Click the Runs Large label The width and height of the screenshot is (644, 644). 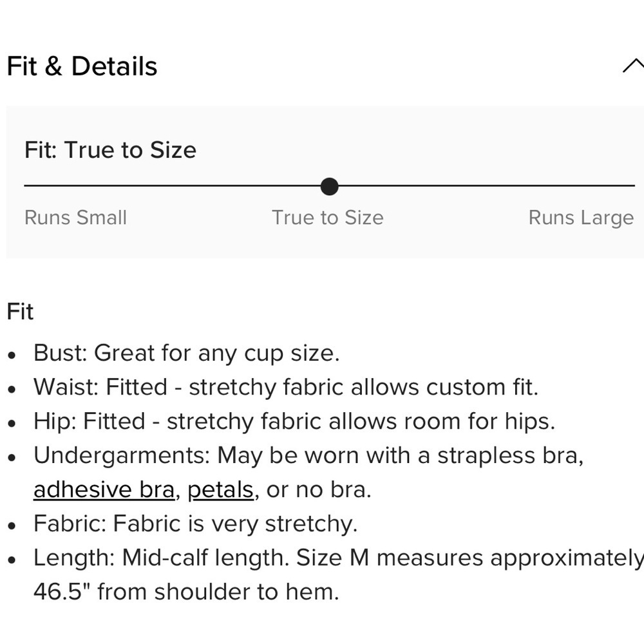pyautogui.click(x=581, y=218)
